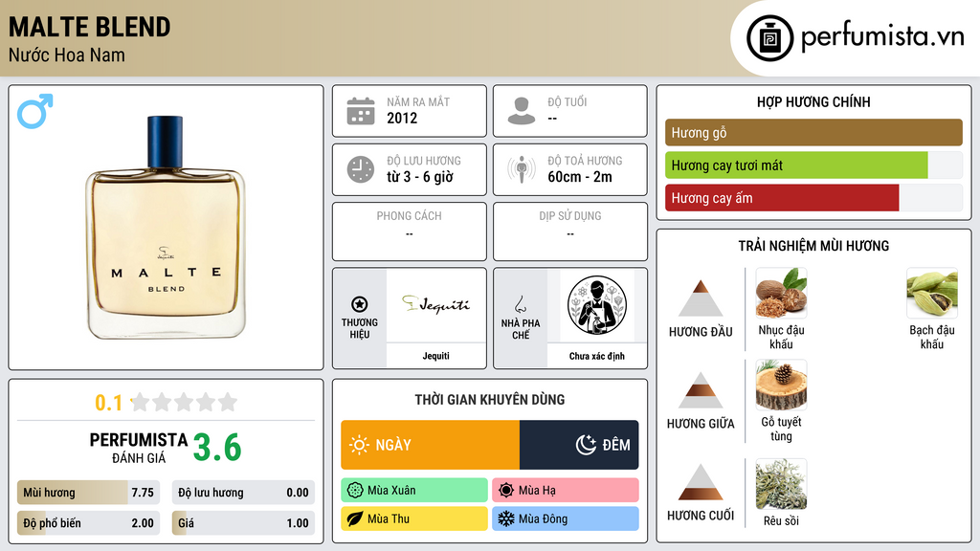Click the sun icon beside Mùa Hạ

tap(506, 491)
